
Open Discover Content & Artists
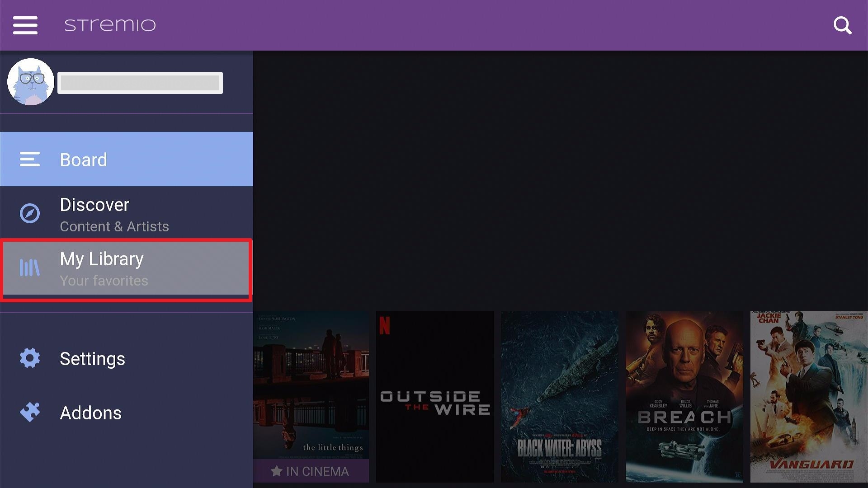coord(127,213)
